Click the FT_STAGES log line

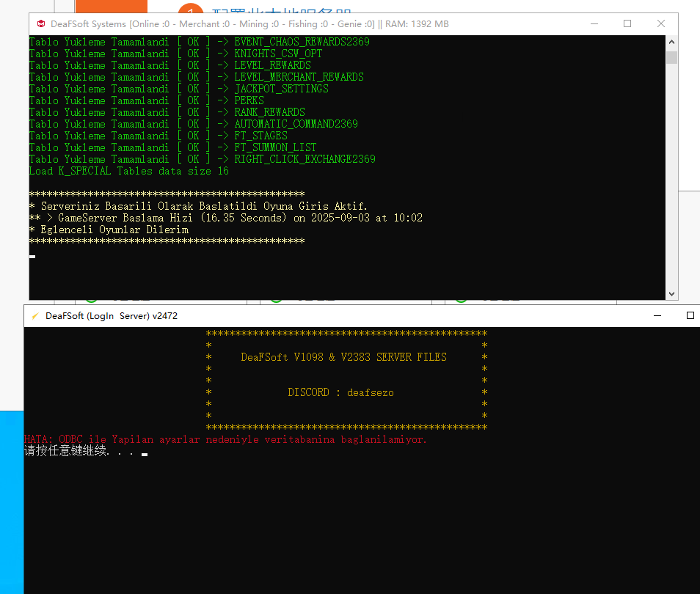click(158, 136)
